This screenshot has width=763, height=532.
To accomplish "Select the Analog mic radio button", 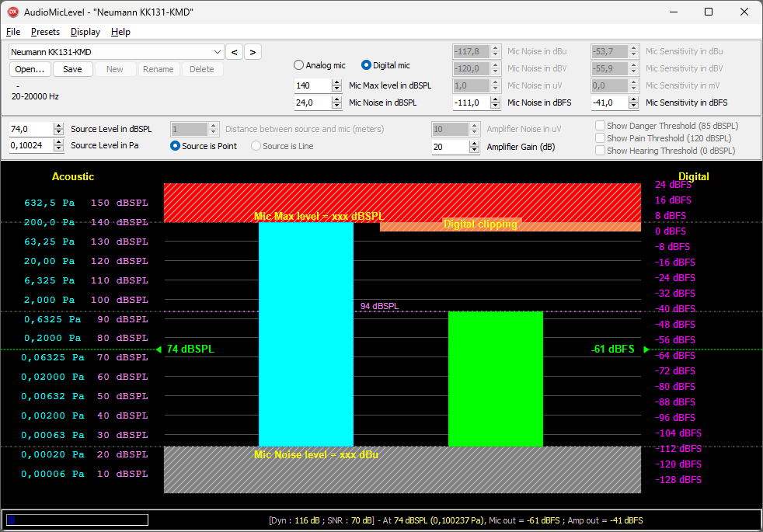I will [x=298, y=66].
